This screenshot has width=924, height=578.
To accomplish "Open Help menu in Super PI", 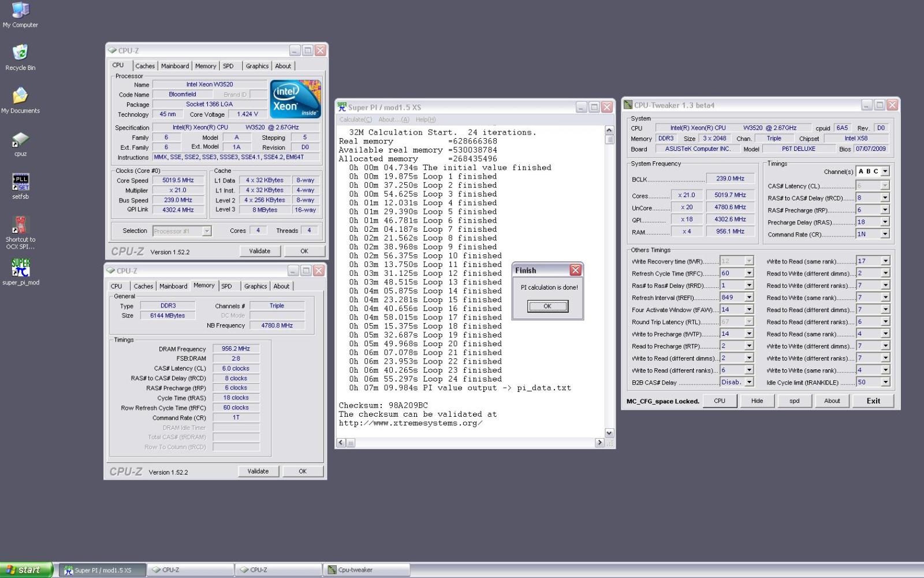I will (x=426, y=120).
